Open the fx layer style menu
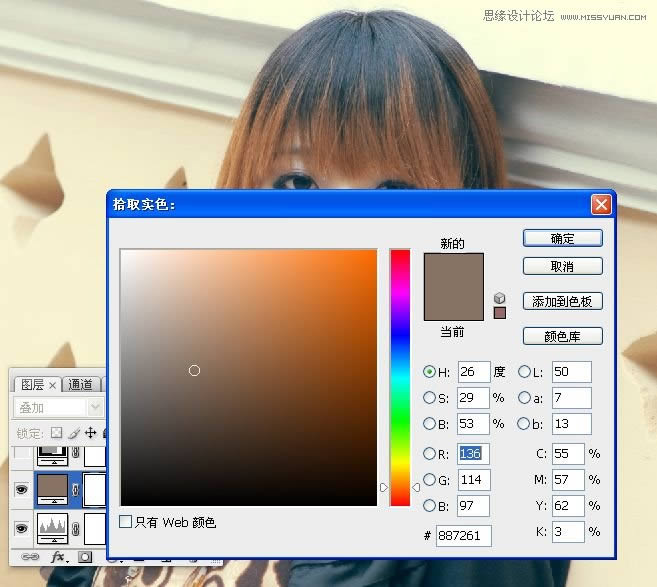657x587 pixels. (x=58, y=555)
